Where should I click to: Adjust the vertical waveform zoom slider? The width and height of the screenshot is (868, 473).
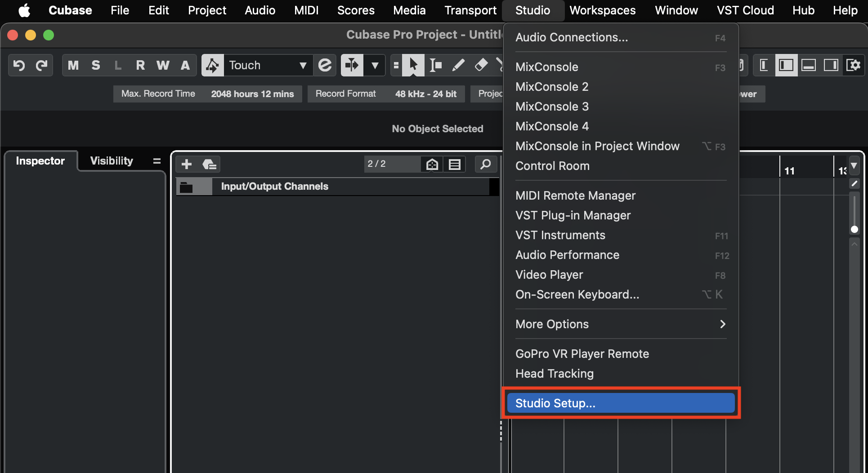pyautogui.click(x=854, y=214)
